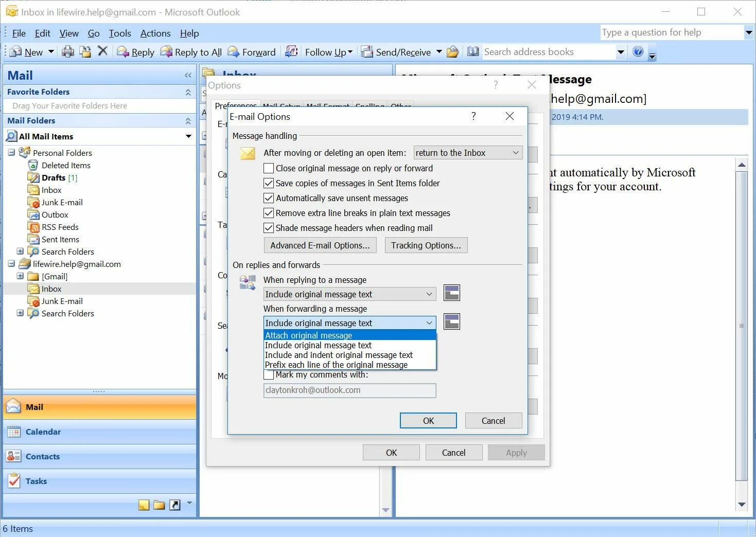Open Junk E-mail under Personal Folders
Image resolution: width=756 pixels, height=537 pixels.
[62, 202]
